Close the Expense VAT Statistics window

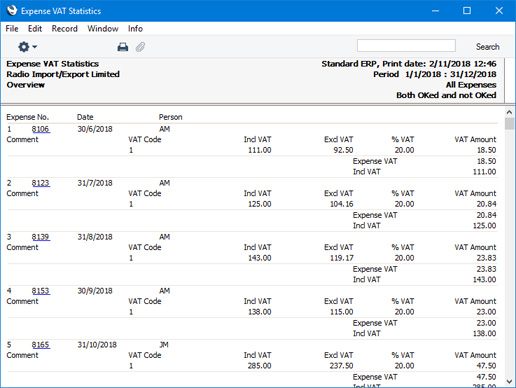click(x=499, y=11)
